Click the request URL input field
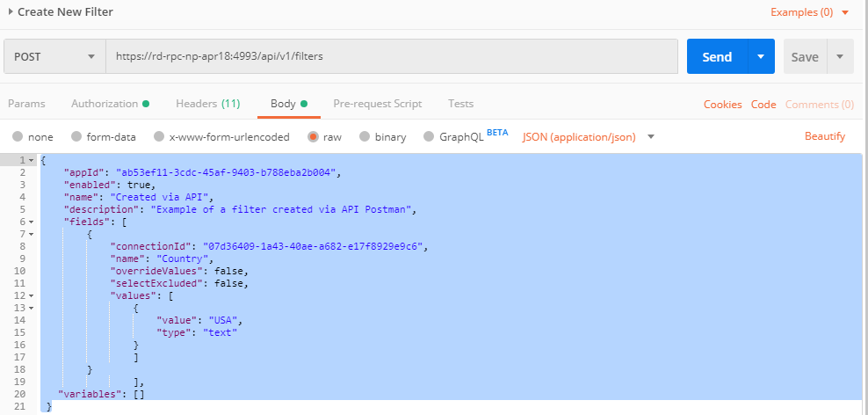 pyautogui.click(x=391, y=56)
